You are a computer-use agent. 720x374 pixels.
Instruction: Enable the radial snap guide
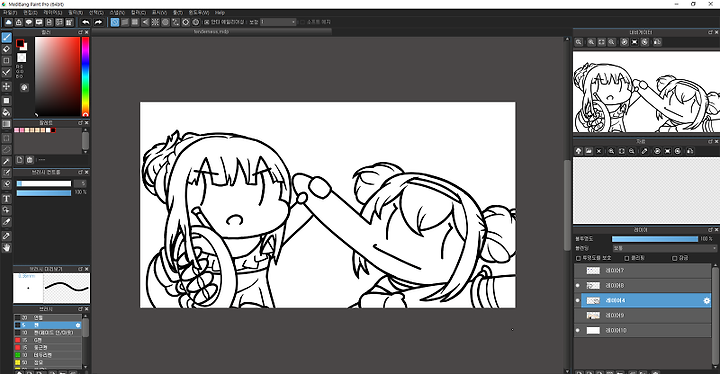pyautogui.click(x=155, y=22)
